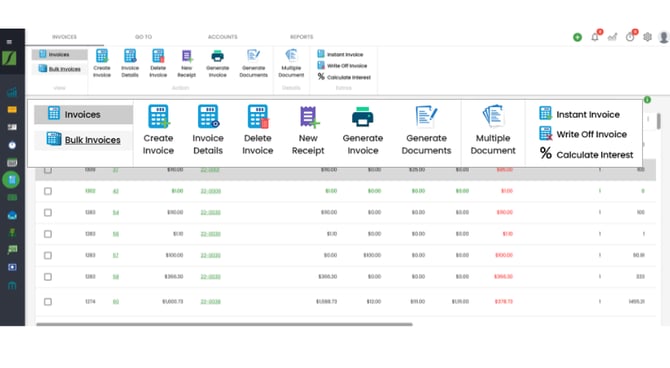Open the green link 54 in the grid

tap(116, 212)
